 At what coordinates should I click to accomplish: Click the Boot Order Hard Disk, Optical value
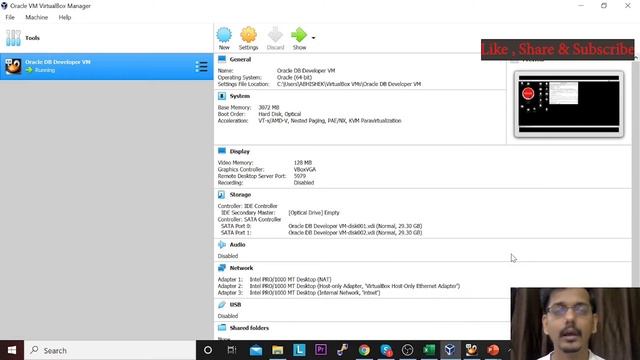point(280,114)
